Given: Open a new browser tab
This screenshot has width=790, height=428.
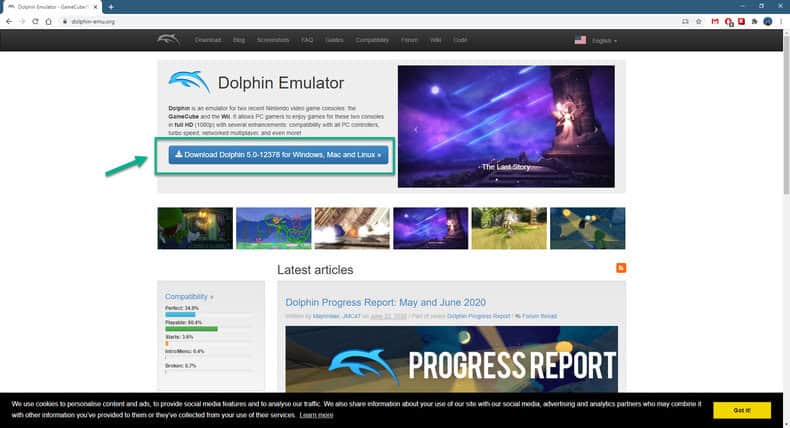Looking at the screenshot, I should point(111,7).
